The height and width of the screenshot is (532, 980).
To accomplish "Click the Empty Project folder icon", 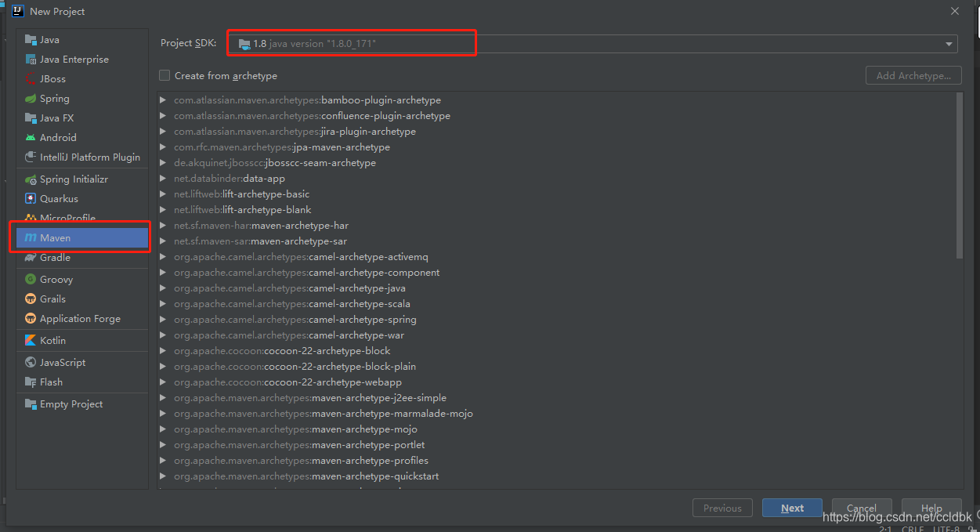I will point(31,404).
